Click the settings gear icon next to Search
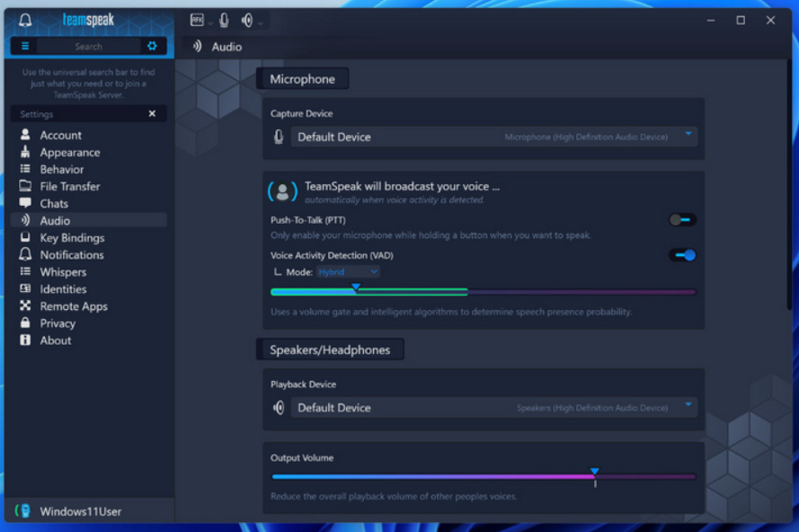 152,46
